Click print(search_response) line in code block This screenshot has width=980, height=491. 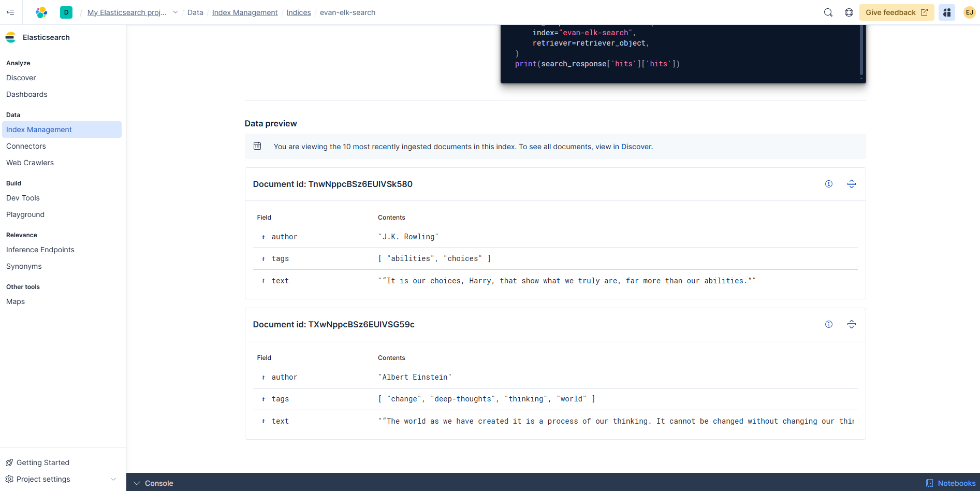point(597,64)
